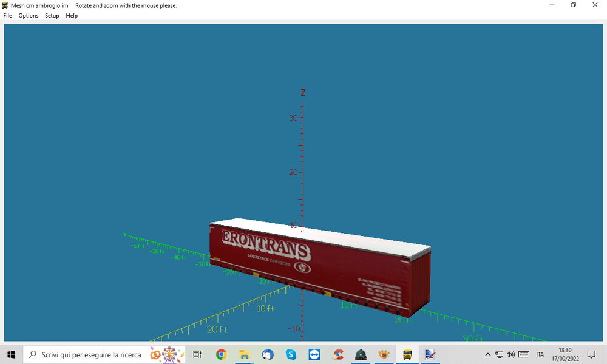This screenshot has width=607, height=364.
Task: Open TeamViewer from the taskbar
Action: pyautogui.click(x=314, y=354)
